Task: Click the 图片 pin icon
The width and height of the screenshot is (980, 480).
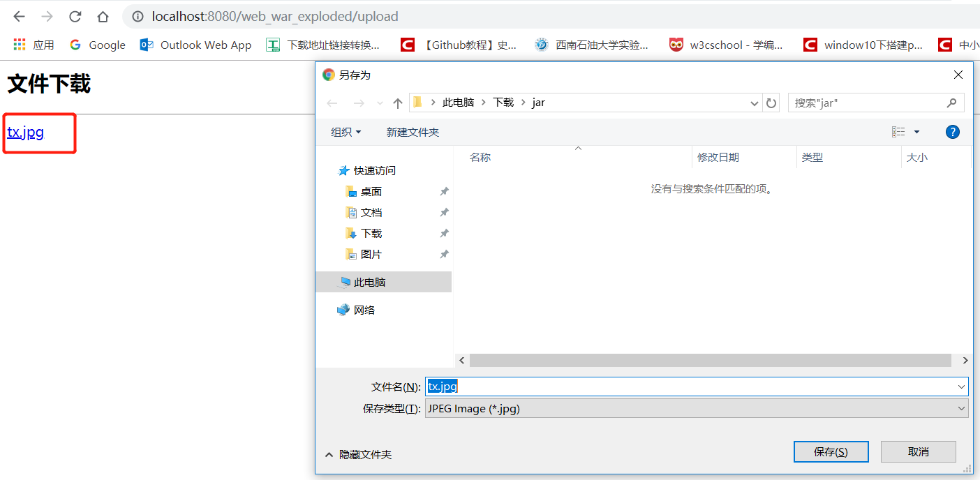Action: point(444,254)
